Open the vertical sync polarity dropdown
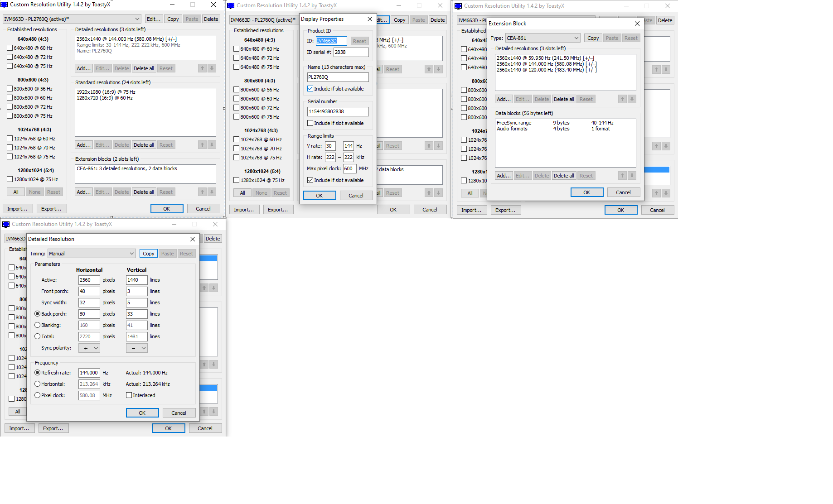Screen dimensions: 833x504 [x=137, y=348]
